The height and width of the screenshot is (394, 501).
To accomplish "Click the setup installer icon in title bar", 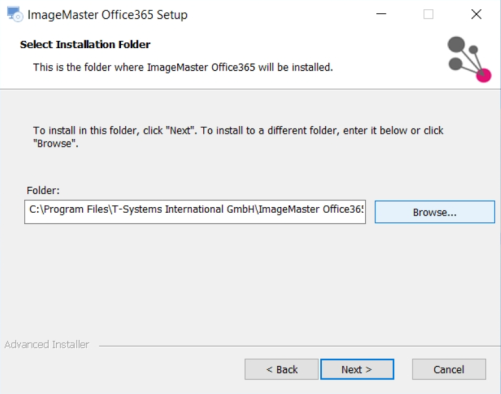I will [15, 14].
